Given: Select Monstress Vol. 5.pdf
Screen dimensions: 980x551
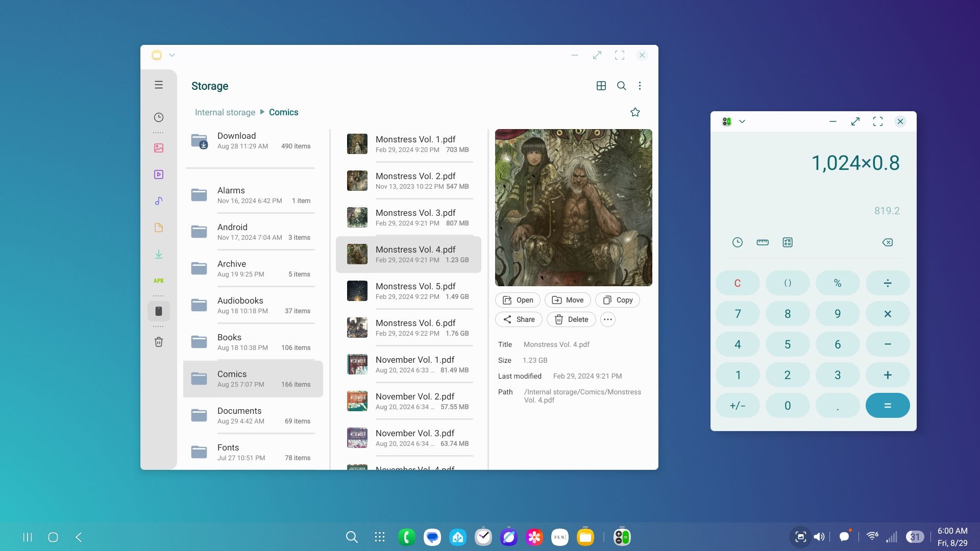Looking at the screenshot, I should (x=408, y=291).
